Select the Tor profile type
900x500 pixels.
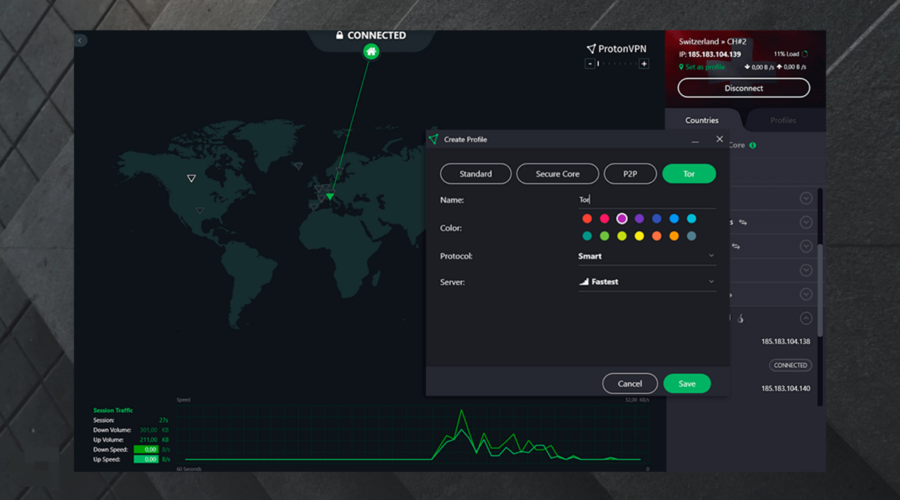(x=689, y=174)
